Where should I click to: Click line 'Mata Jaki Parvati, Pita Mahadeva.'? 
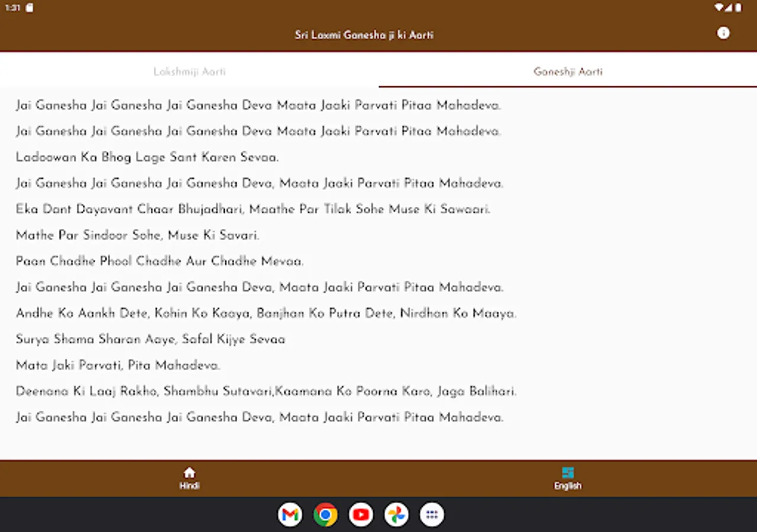(x=118, y=365)
